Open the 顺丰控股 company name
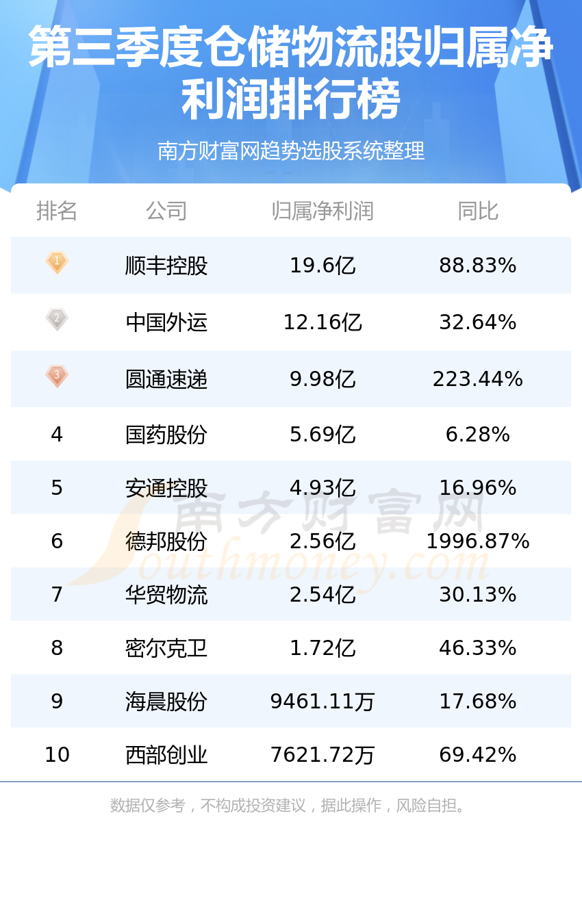 166,265
